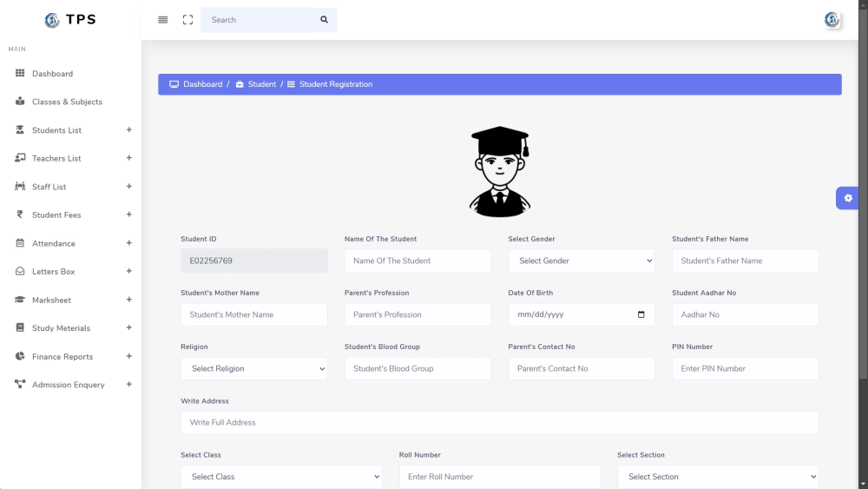868x489 pixels.
Task: Click the Finance Reports pie chart icon
Action: [20, 356]
